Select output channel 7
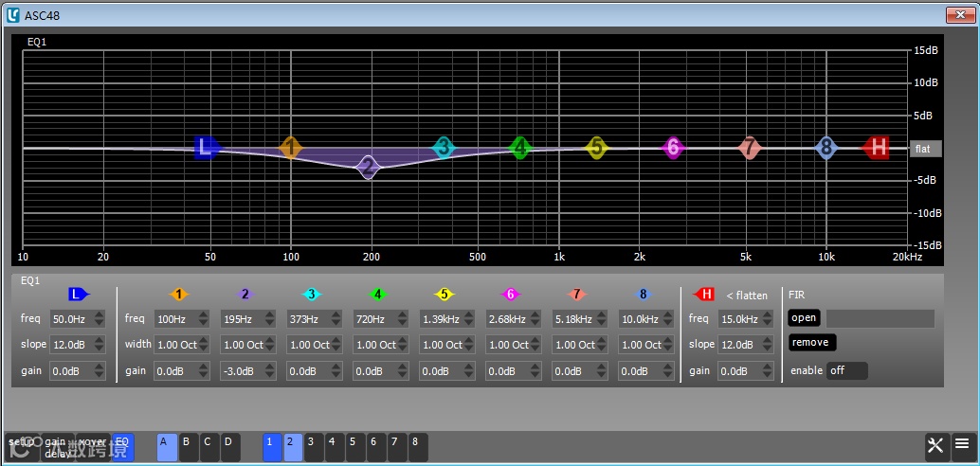Viewport: 980px width, 466px height. [397, 447]
